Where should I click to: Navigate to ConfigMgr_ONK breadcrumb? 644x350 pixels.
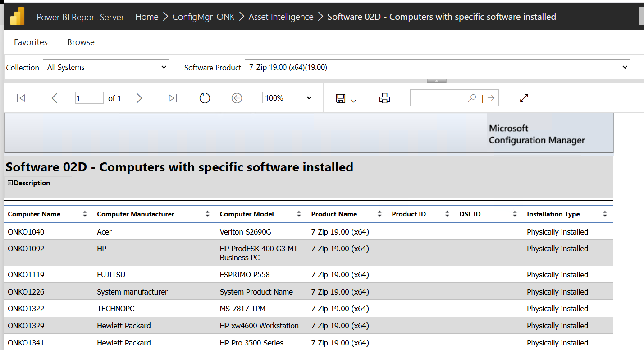tap(204, 17)
